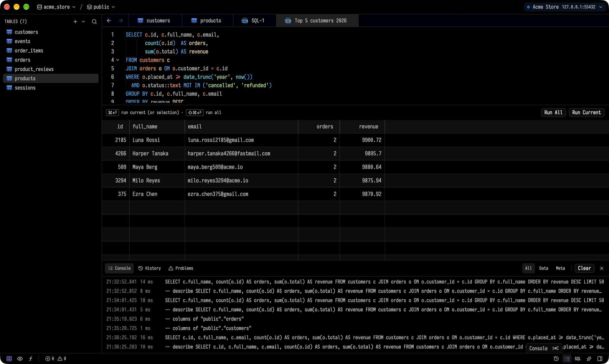Select the customers table in sidebar
Image resolution: width=609 pixels, height=364 pixels.
pos(51,32)
